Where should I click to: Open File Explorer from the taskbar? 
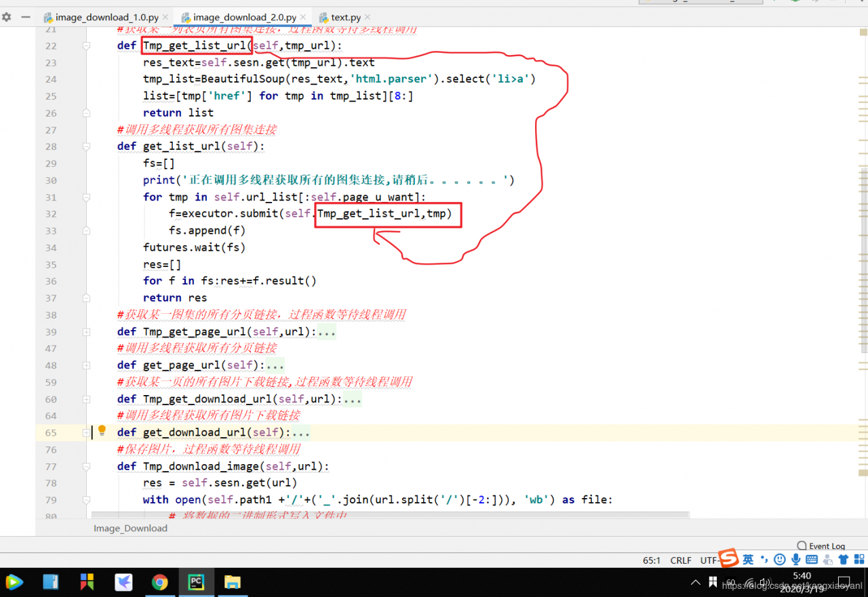[x=233, y=582]
